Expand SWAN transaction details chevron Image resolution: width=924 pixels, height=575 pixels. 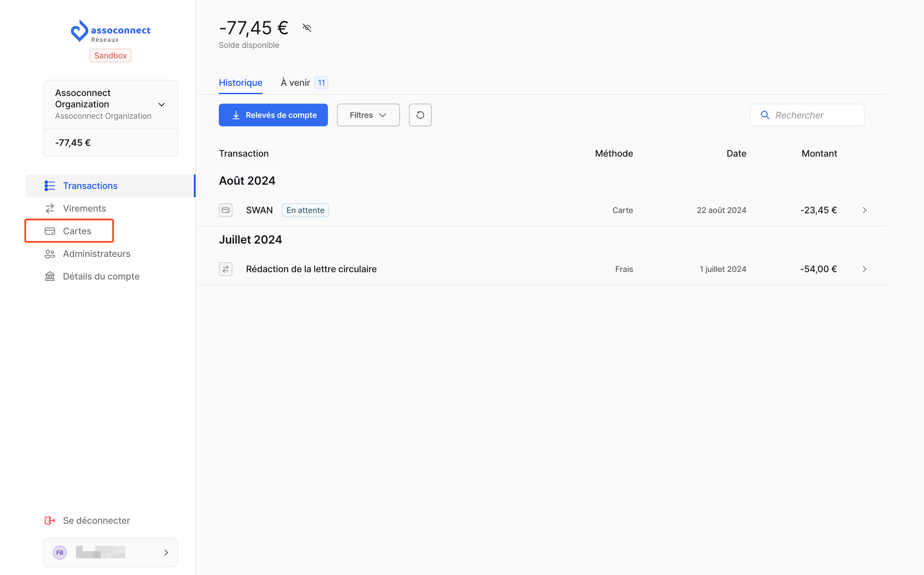point(864,210)
